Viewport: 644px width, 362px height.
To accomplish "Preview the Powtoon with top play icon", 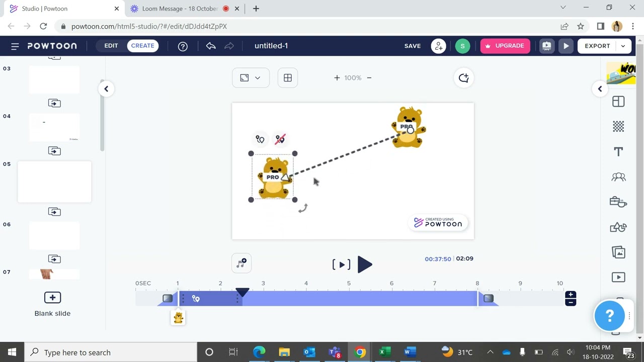I will tap(566, 46).
